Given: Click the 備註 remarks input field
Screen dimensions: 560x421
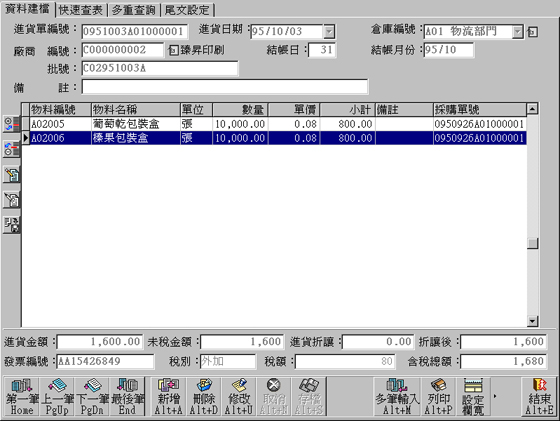Looking at the screenshot, I should click(x=225, y=87).
